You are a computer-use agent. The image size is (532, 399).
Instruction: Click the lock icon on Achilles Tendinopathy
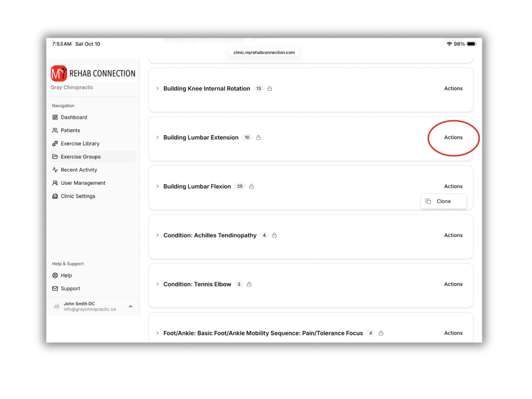[x=274, y=235]
